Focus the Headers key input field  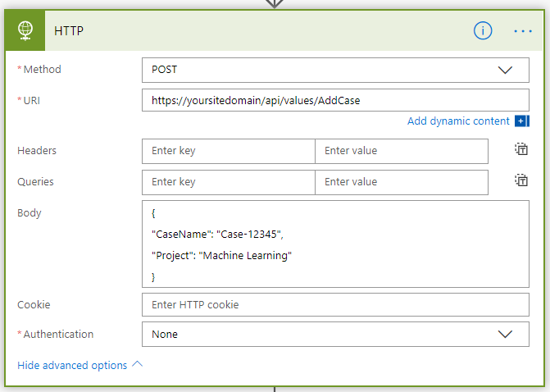[228, 151]
